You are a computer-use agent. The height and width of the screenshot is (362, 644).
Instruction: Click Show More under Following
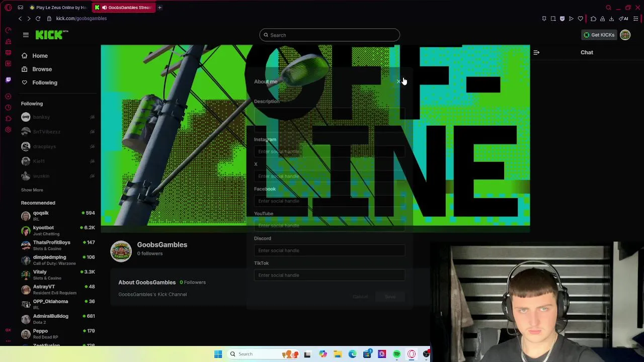(32, 190)
